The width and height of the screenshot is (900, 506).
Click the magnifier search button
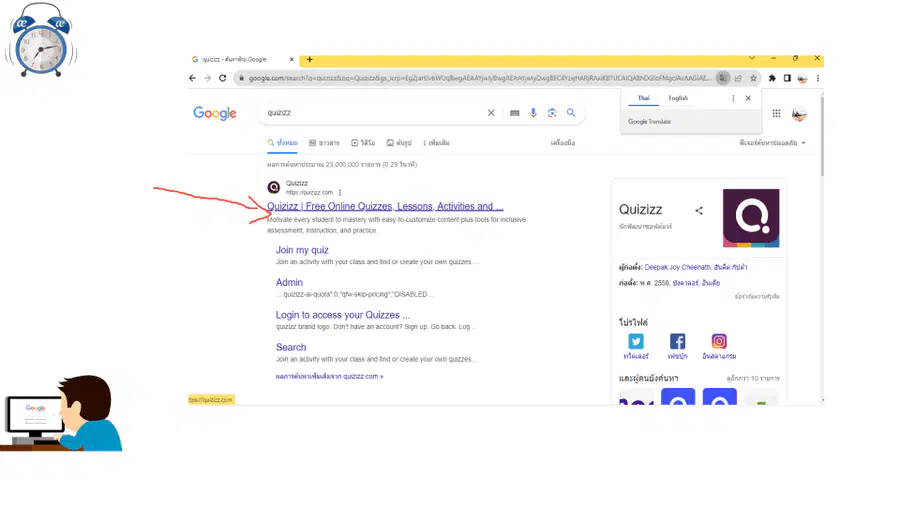(x=571, y=113)
